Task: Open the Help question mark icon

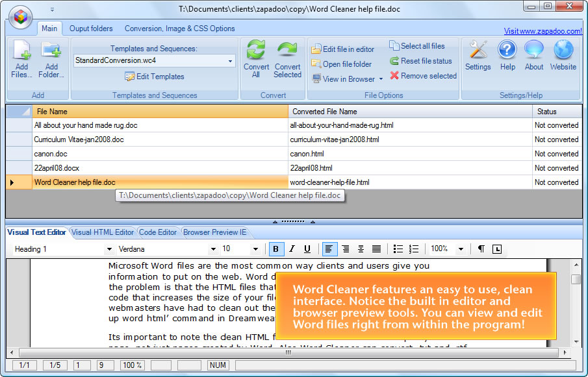Action: tap(507, 50)
